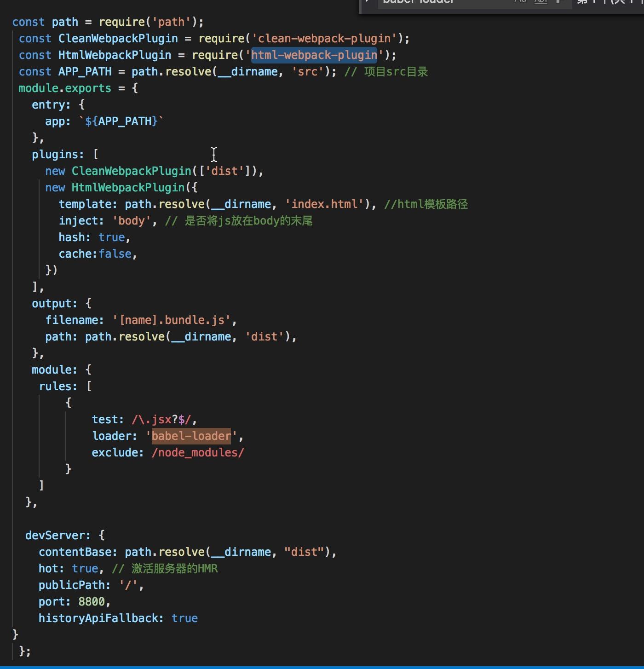Click the '/' publicPath value
Image resolution: width=644 pixels, height=669 pixels.
(128, 585)
